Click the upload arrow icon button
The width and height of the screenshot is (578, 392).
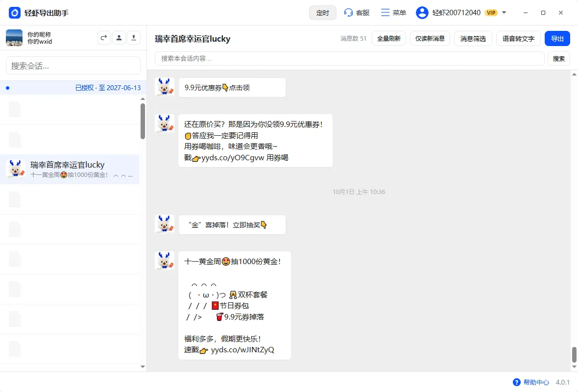click(x=134, y=38)
